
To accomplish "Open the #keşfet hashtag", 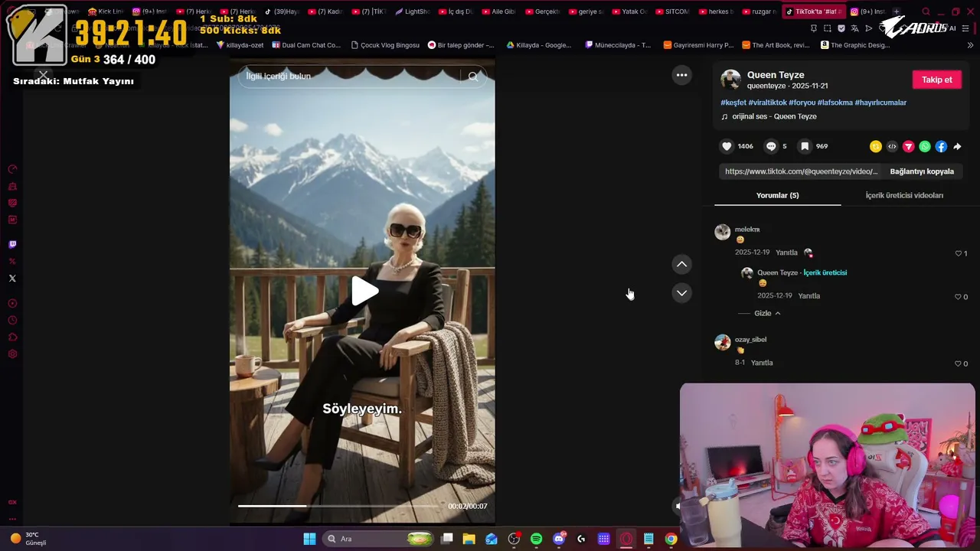I will coord(733,103).
